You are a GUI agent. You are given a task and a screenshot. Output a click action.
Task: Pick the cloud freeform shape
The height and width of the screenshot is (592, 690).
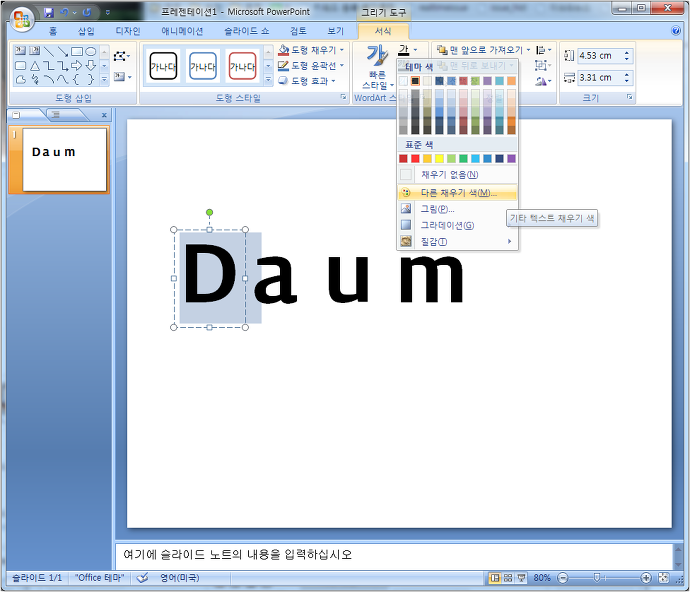pyautogui.click(x=20, y=80)
